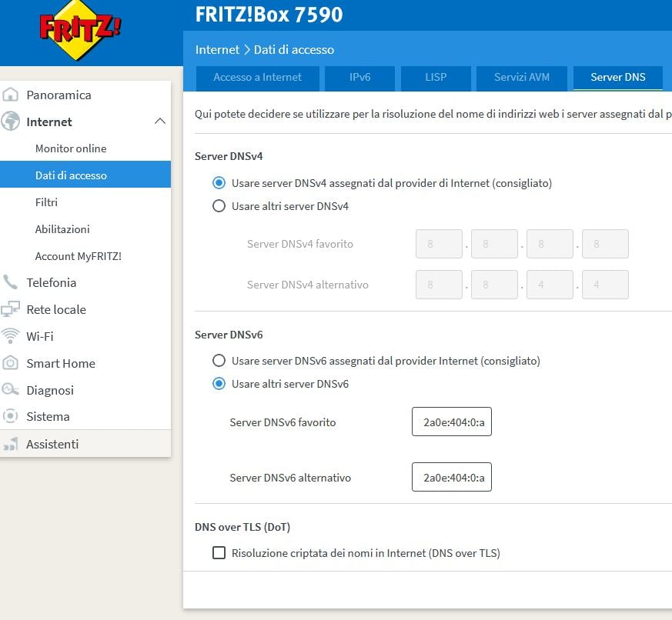Click the Internet globe icon
The width and height of the screenshot is (672, 620).
point(10,122)
